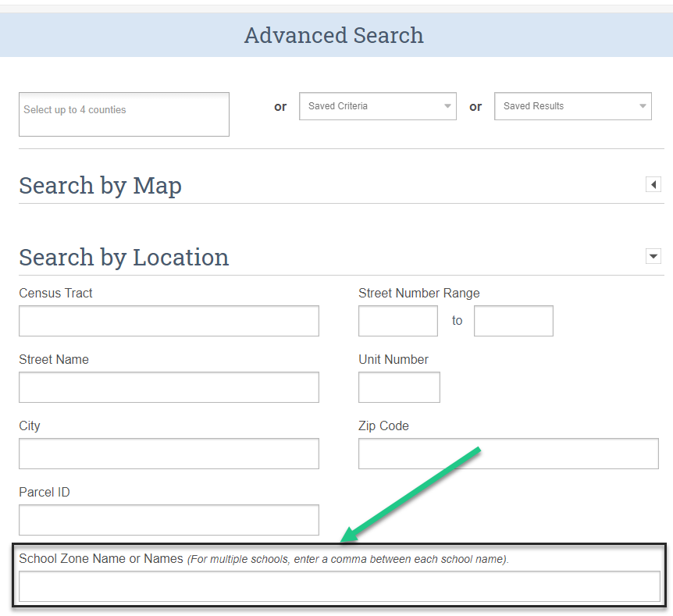Click the 'Select up to 4 counties' box
The height and width of the screenshot is (616, 673).
coord(124,115)
